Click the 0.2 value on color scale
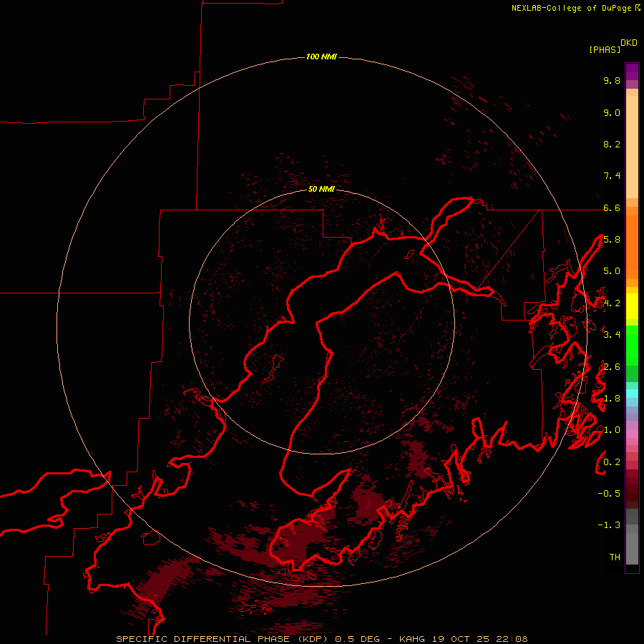 tap(612, 462)
